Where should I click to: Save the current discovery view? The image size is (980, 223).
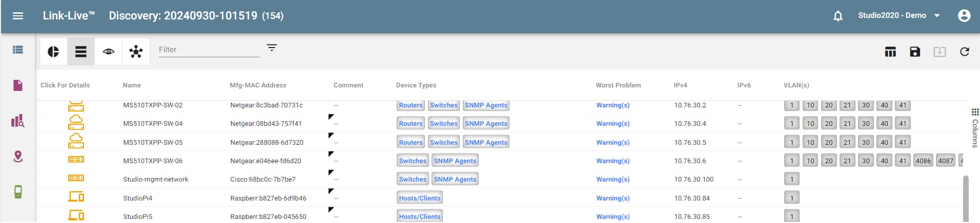915,52
